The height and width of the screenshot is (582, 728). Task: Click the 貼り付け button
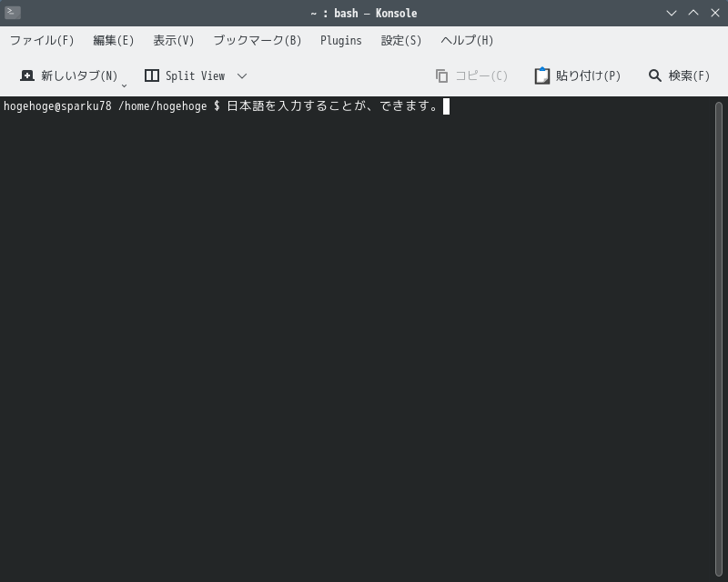(577, 75)
